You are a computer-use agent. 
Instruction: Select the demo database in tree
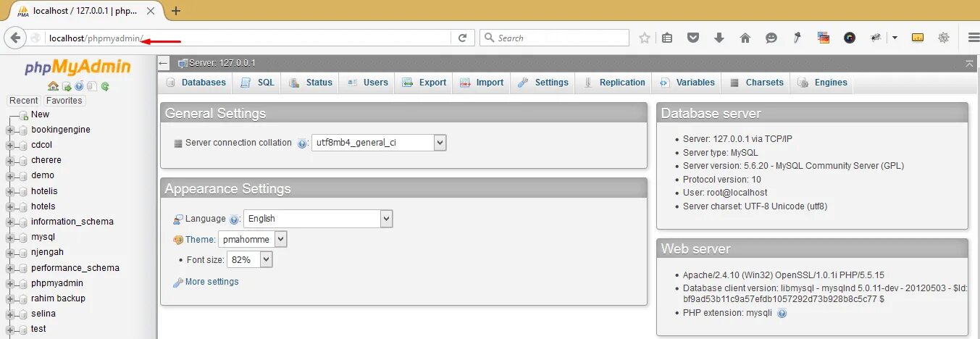point(43,175)
